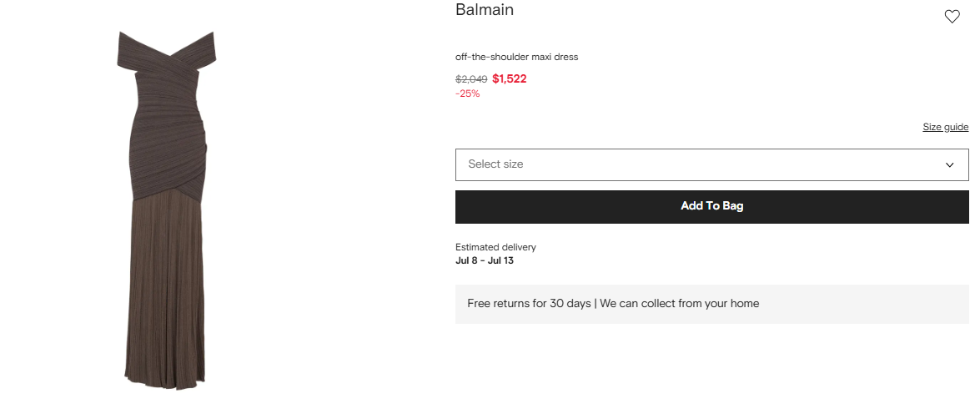Click the grey free returns info banner
This screenshot has width=980, height=409.
point(712,304)
